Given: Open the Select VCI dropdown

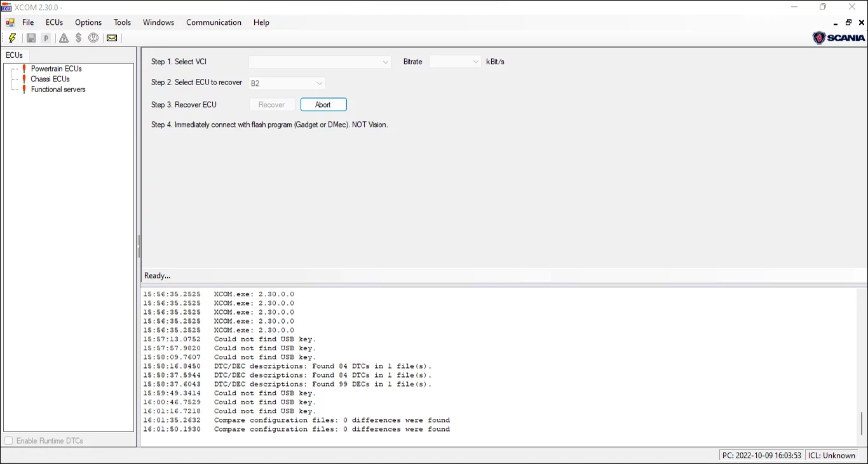Looking at the screenshot, I should pos(320,62).
